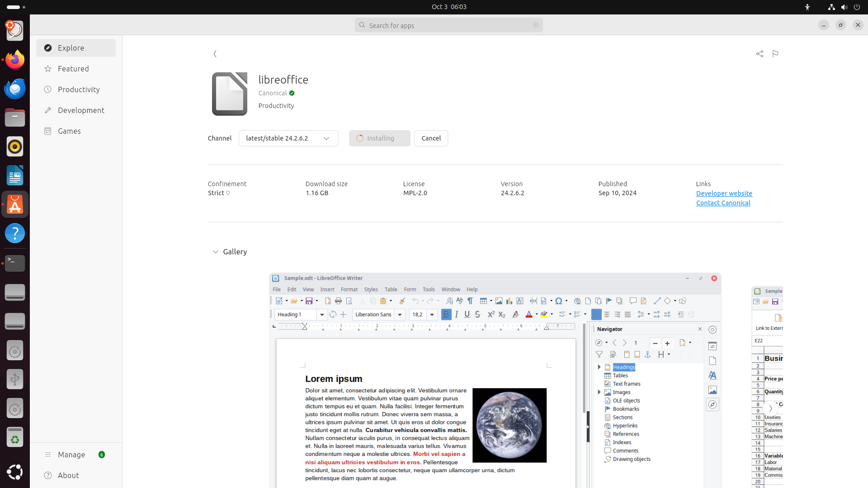Click the license value MPL-2.0
This screenshot has width=868, height=488.
[x=415, y=193]
